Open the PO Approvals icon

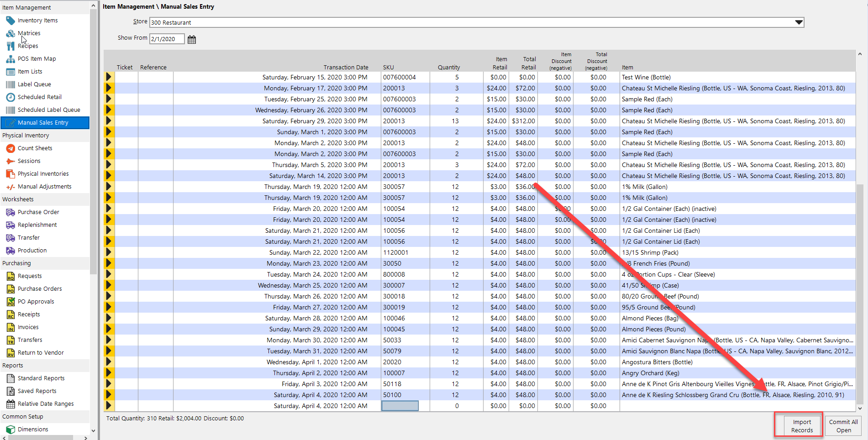11,302
